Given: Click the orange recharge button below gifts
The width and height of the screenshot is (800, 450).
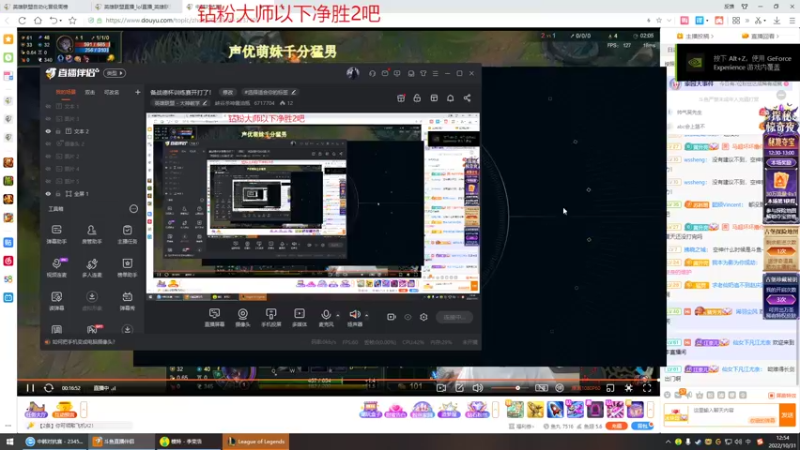Looking at the screenshot, I should click(616, 426).
